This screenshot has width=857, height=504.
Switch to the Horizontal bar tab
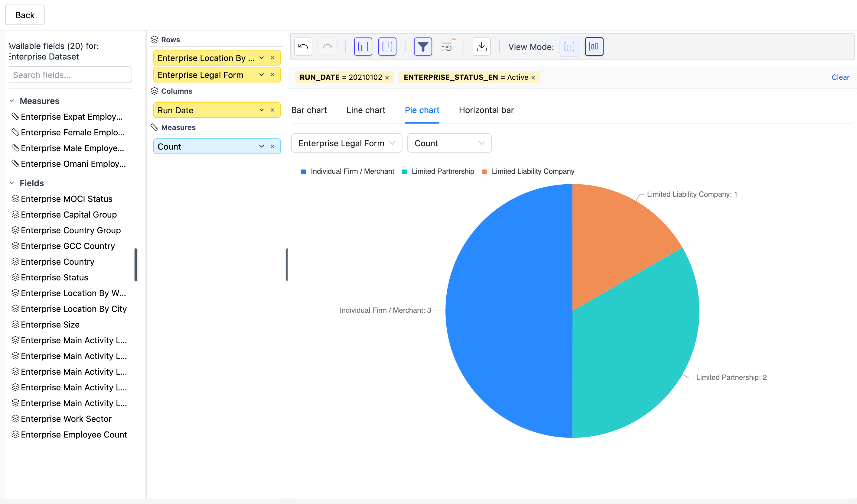pos(486,110)
